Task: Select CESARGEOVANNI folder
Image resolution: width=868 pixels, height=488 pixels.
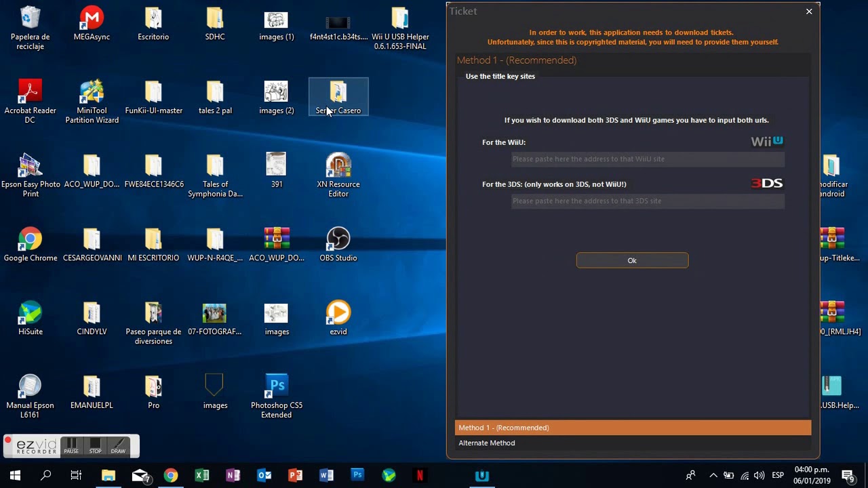Action: click(92, 245)
